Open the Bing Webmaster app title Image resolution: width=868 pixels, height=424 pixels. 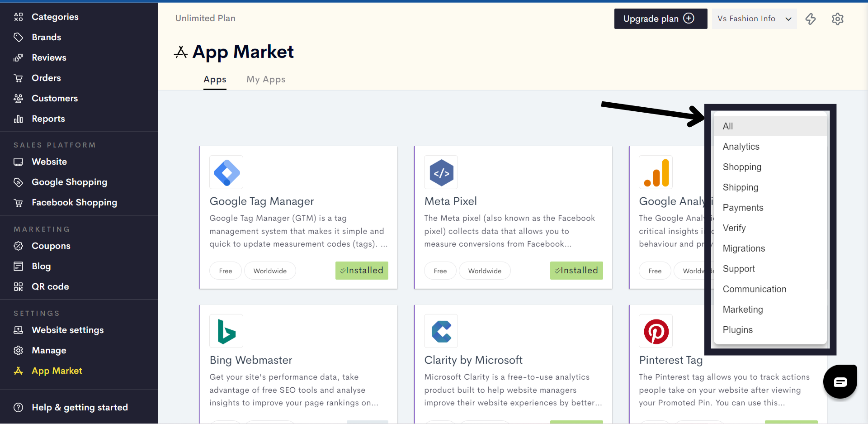pos(251,360)
